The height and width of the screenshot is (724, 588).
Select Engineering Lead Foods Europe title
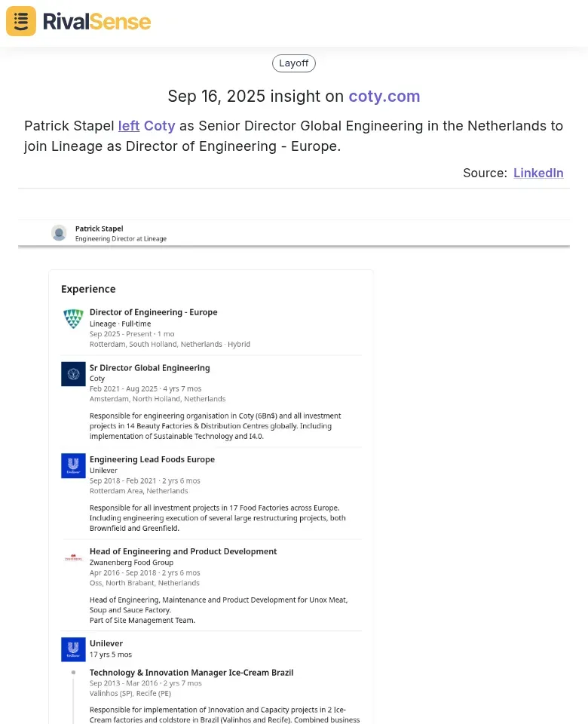point(152,459)
